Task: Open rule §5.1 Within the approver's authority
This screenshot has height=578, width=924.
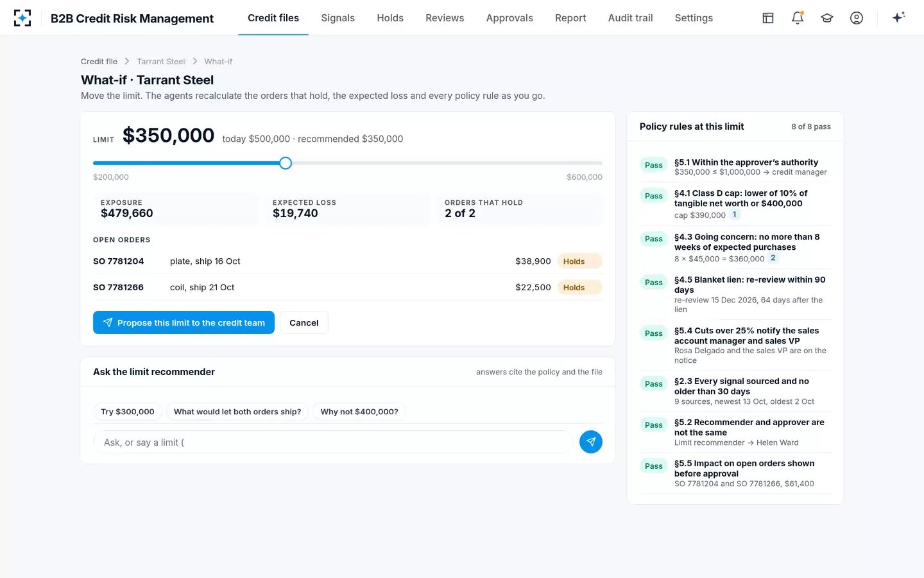Action: 735,167
